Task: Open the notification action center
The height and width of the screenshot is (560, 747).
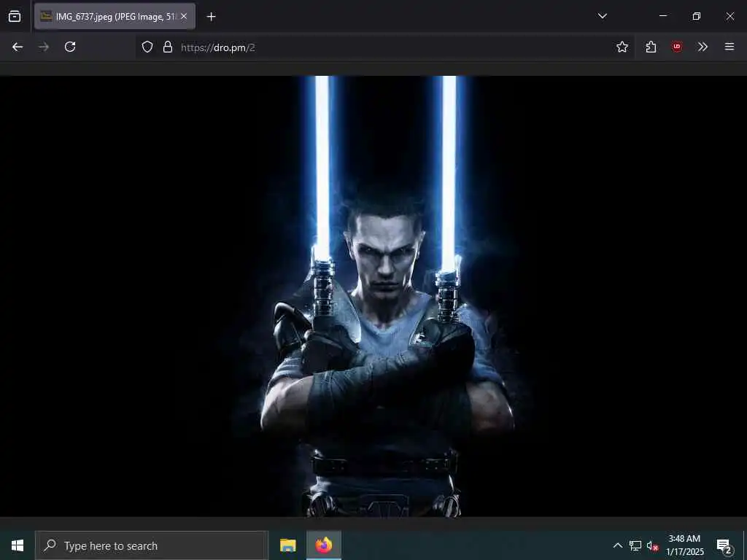Action: pyautogui.click(x=724, y=545)
